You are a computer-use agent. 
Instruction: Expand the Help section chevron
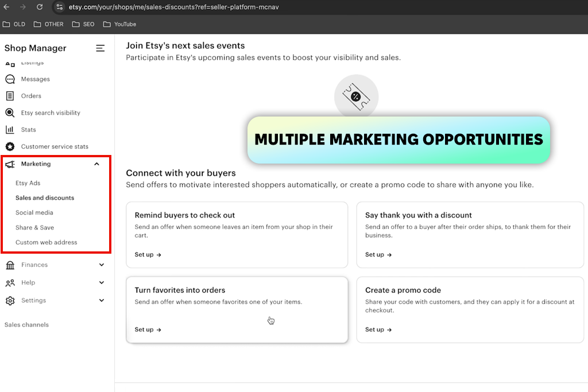[x=102, y=282]
